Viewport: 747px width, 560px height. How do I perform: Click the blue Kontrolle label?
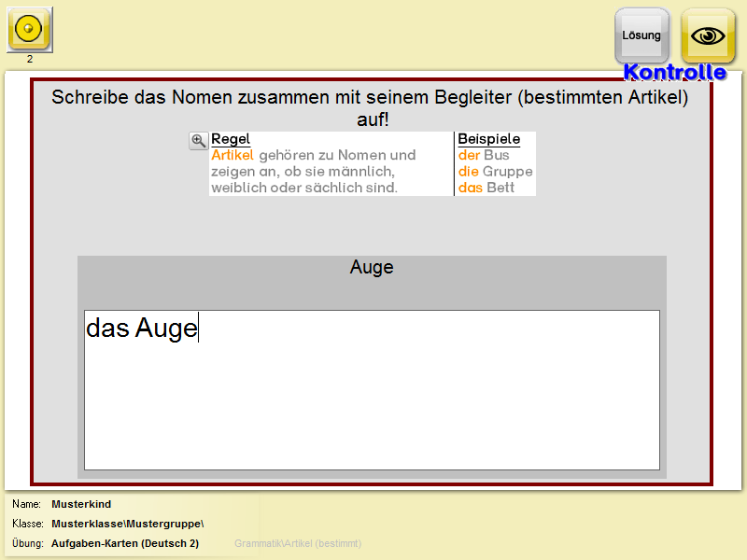(674, 72)
